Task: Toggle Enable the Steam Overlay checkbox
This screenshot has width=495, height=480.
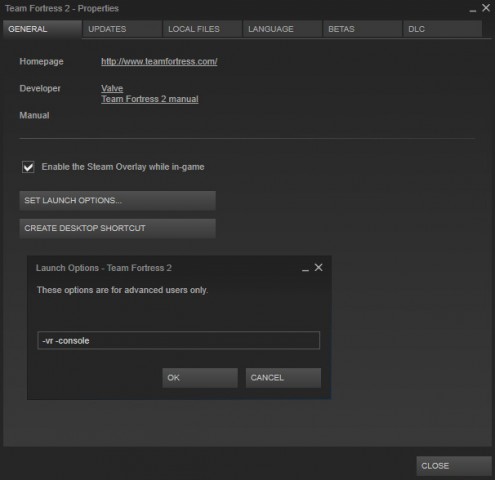Action: 28,167
